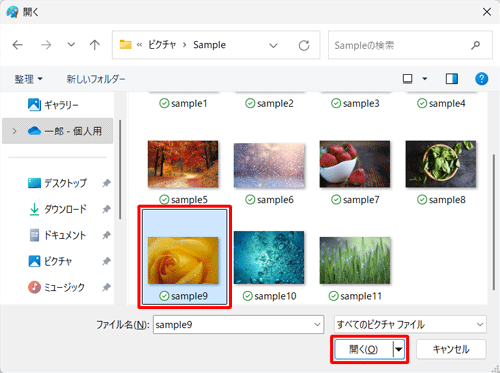Select 一郎 - 個人用 OneDrive item
Image resolution: width=500 pixels, height=373 pixels.
58,131
